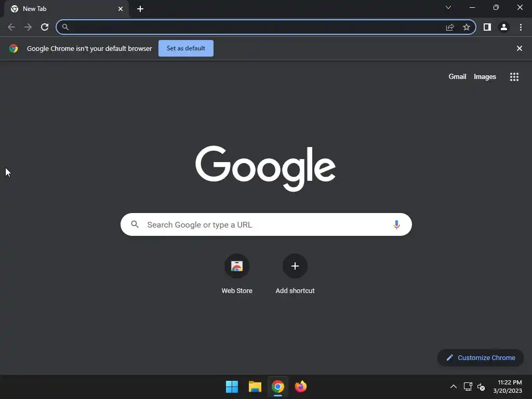This screenshot has width=532, height=399.
Task: Show hidden system tray icons
Action: 453,387
